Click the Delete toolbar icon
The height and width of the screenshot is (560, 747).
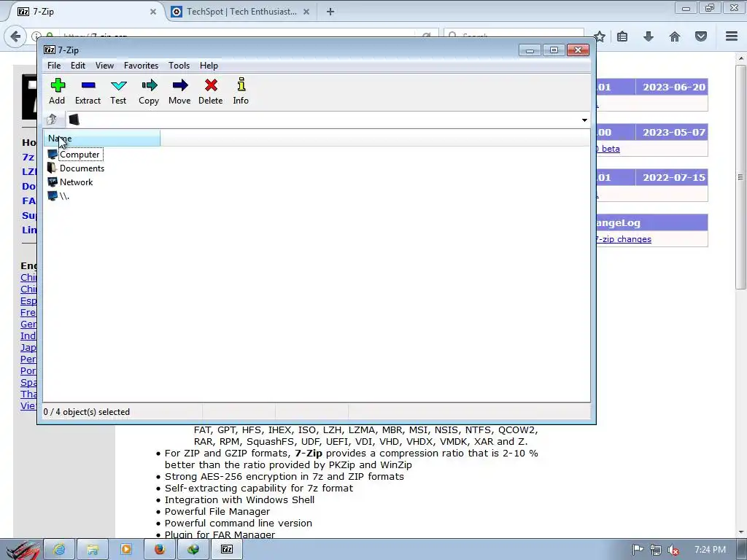(211, 91)
